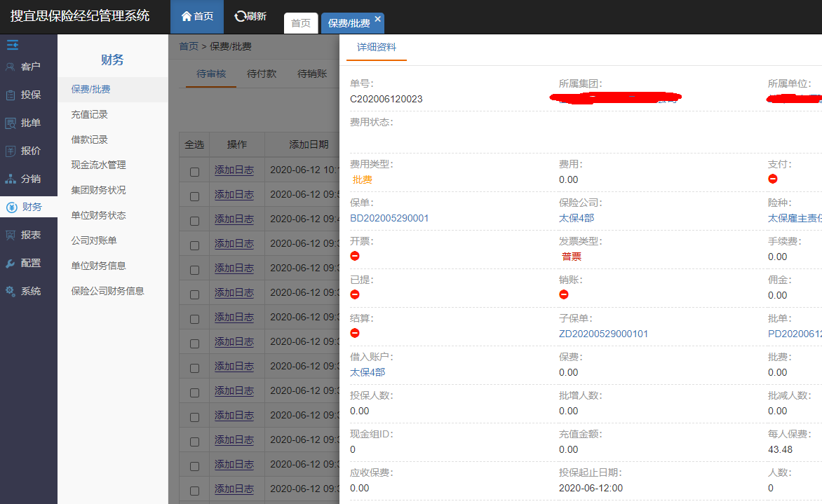Click the 搜宜思保险经纪管理系统 title
Screen dimensions: 822x504
80,15
